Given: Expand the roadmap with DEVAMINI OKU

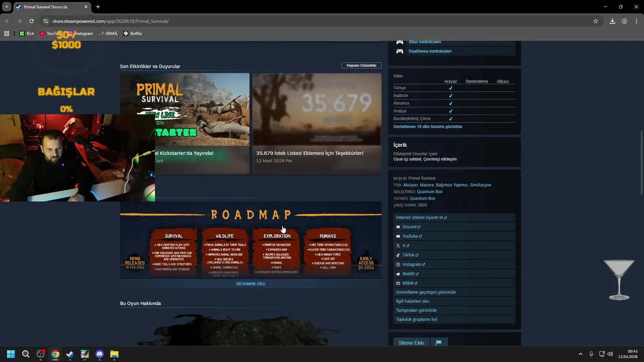Looking at the screenshot, I should coord(251,284).
